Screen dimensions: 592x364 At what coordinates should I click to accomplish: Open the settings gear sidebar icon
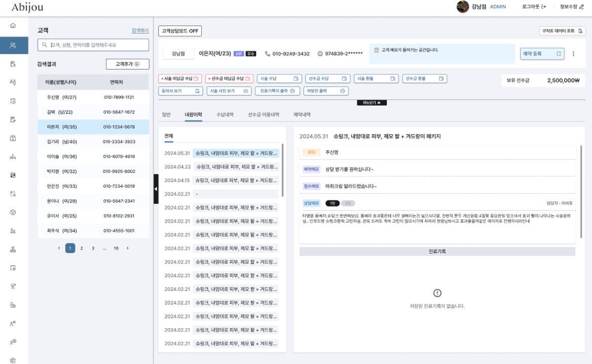[13, 360]
